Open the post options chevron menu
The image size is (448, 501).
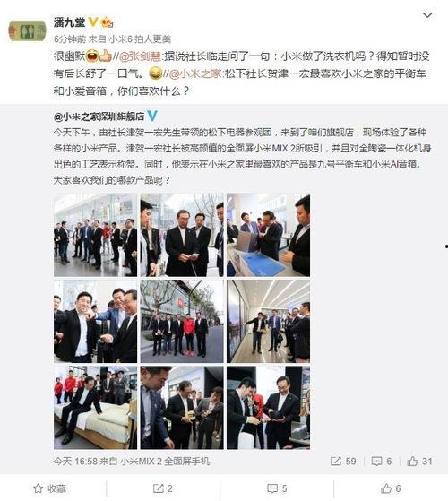point(427,15)
